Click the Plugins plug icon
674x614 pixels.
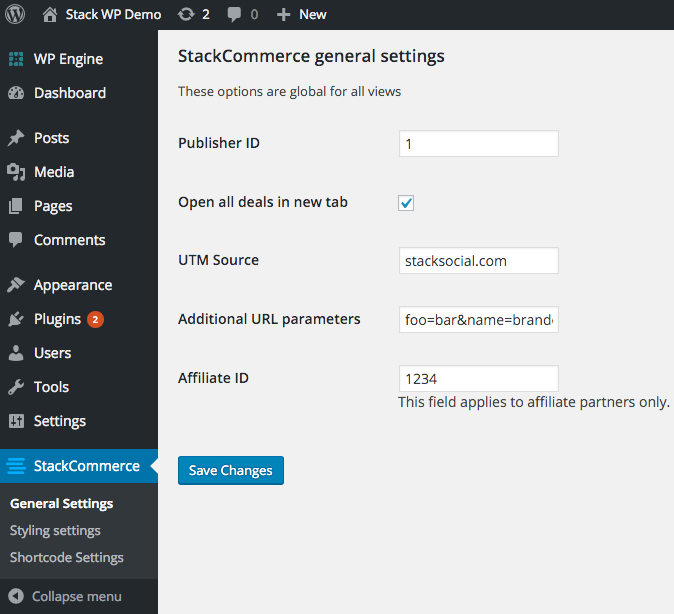pyautogui.click(x=16, y=319)
